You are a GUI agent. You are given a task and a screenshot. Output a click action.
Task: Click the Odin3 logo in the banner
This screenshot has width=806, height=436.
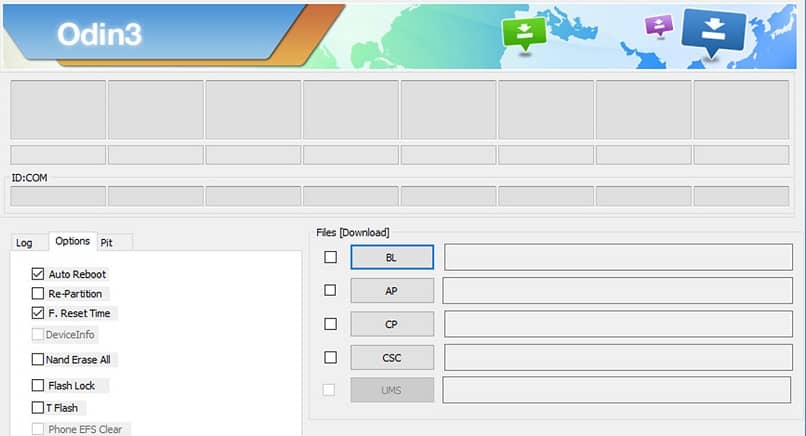pyautogui.click(x=99, y=34)
